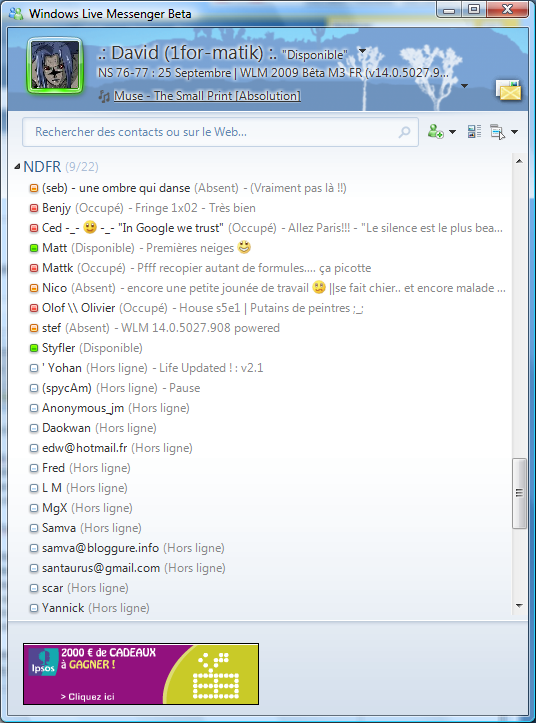Open the show menu icon
This screenshot has height=723, width=536.
498,132
